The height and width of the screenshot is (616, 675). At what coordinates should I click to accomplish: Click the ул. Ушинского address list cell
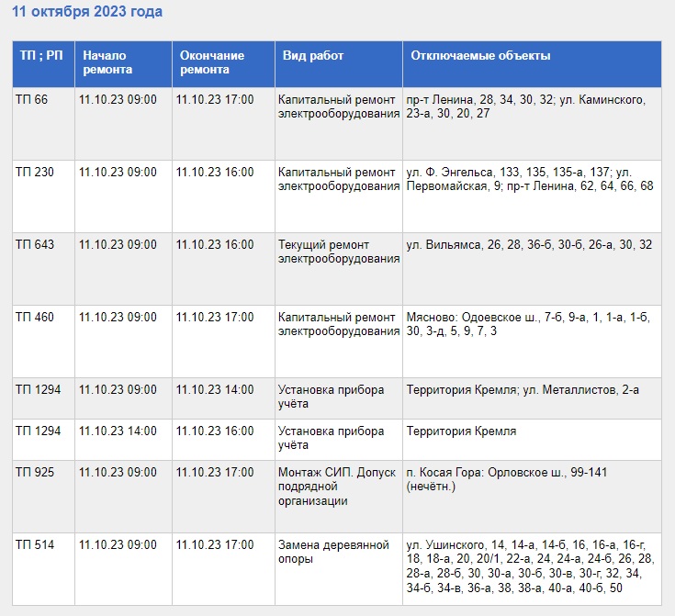(x=530, y=566)
